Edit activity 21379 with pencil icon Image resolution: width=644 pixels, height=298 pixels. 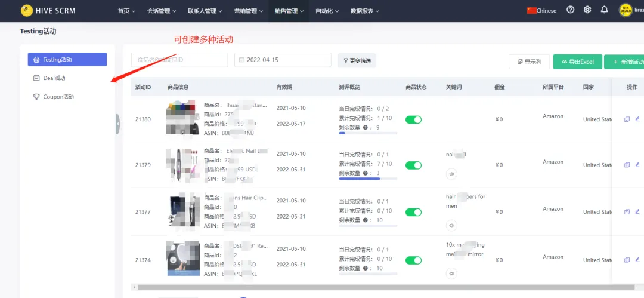(x=637, y=165)
